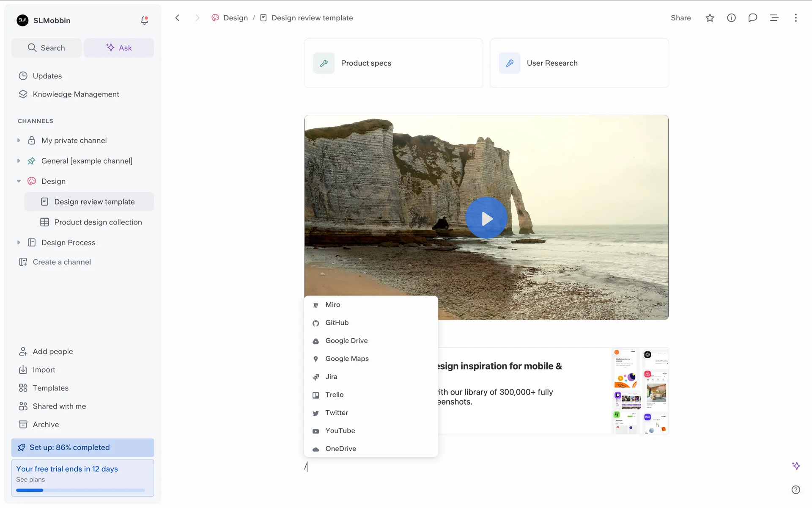This screenshot has width=812, height=508.
Task: Open the document info icon
Action: [731, 18]
